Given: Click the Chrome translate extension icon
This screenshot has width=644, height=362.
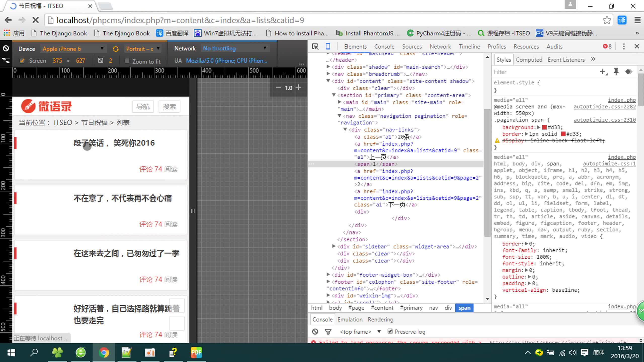Looking at the screenshot, I should point(622,20).
